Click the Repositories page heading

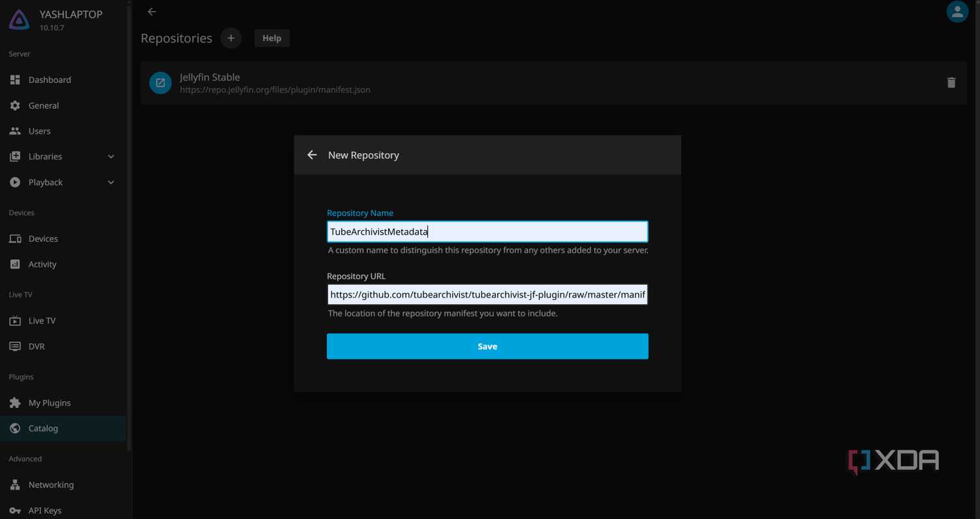coord(176,38)
